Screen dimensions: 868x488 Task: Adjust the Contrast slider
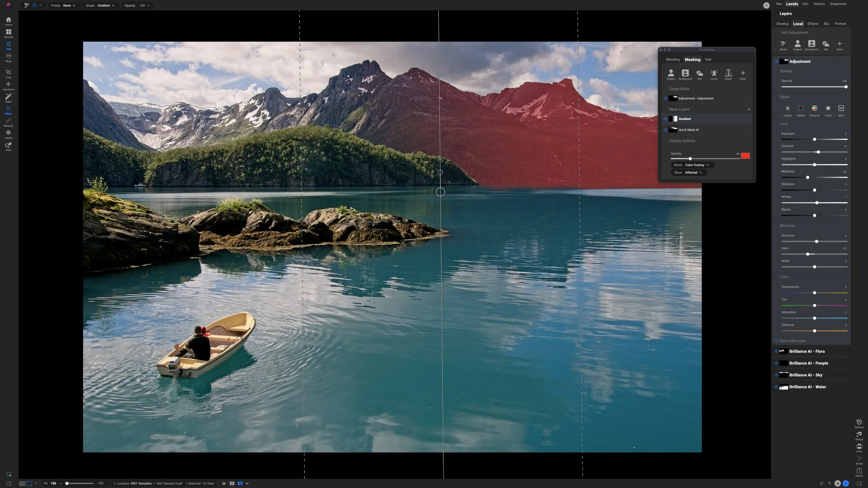814,152
